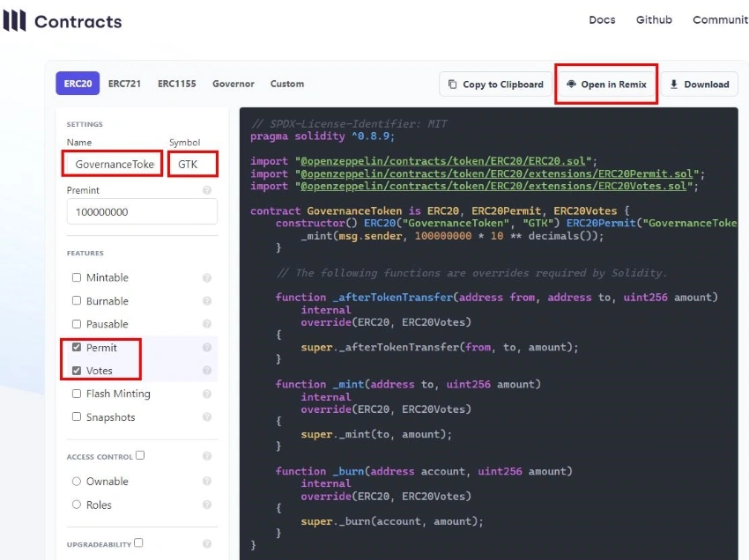Click the 'super._mint(to, amount);' line

[x=376, y=434]
